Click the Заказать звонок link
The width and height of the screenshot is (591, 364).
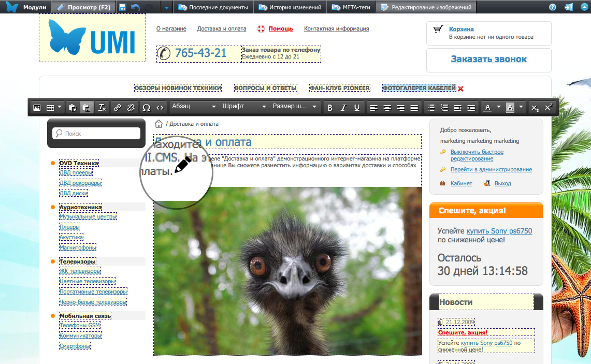pos(489,59)
